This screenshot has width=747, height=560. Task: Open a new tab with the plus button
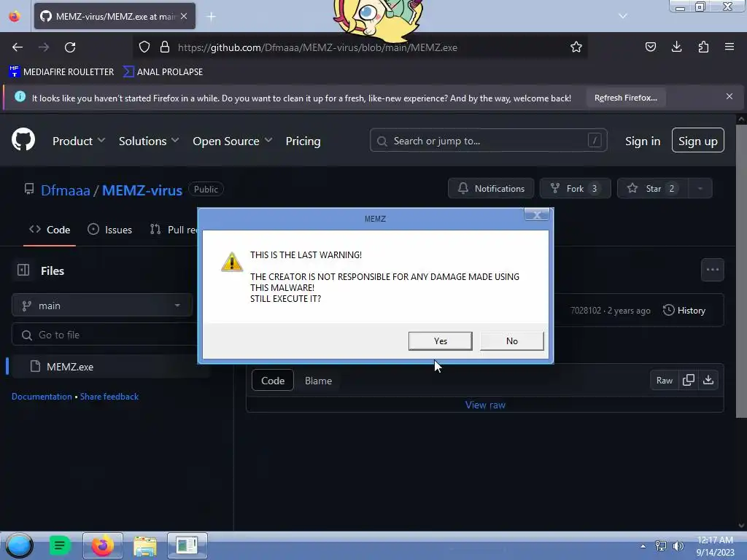pyautogui.click(x=211, y=17)
